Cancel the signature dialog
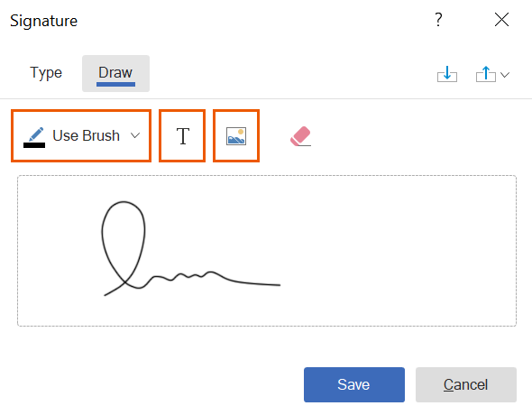Image resolution: width=532 pixels, height=415 pixels. tap(466, 385)
